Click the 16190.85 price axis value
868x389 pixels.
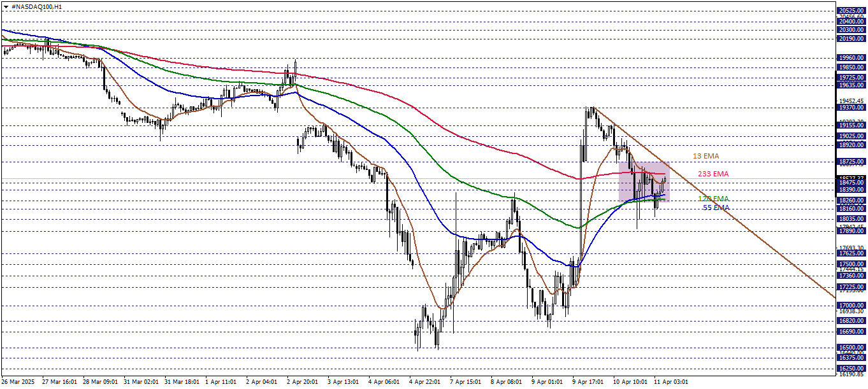click(852, 374)
